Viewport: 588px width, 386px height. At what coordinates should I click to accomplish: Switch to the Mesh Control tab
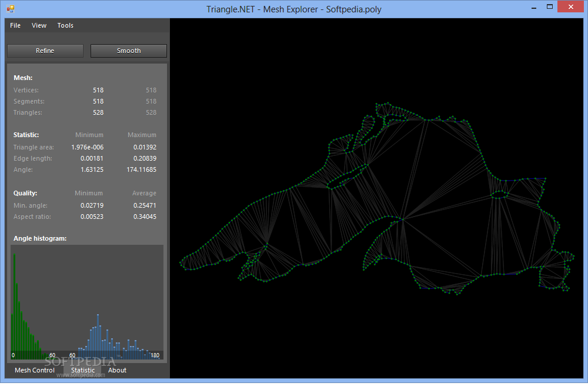(x=35, y=370)
